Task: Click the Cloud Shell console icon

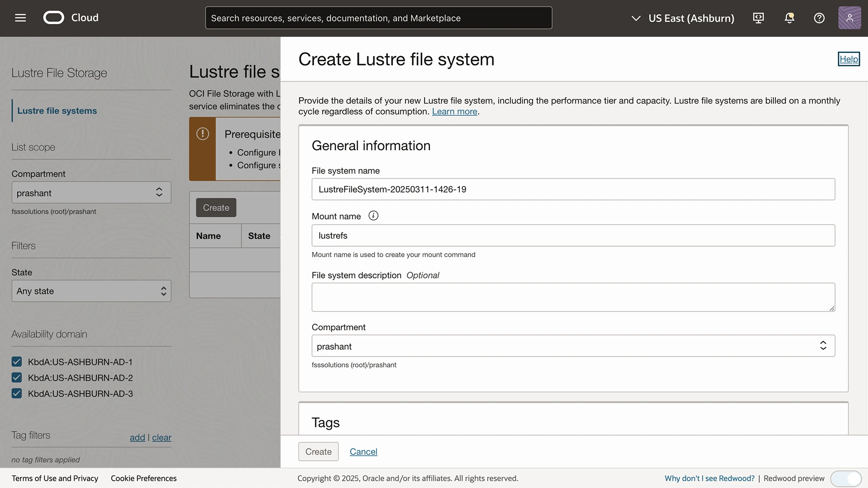Action: 758,18
